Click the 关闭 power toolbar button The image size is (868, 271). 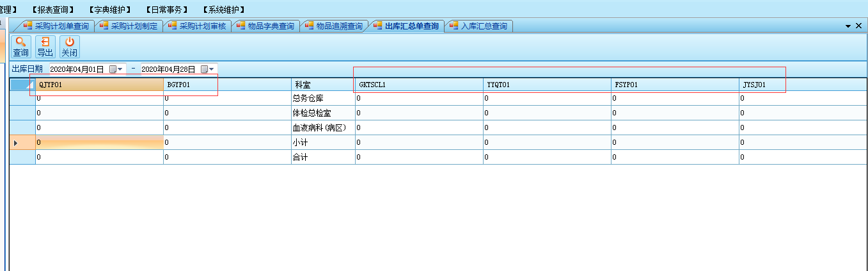(x=69, y=47)
